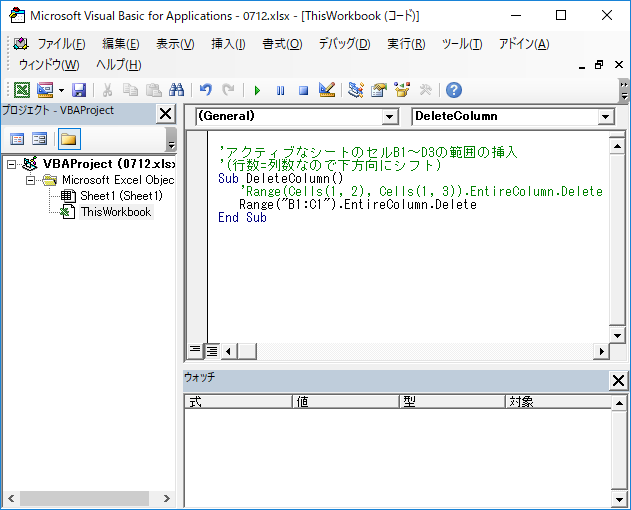Click the Reset stop icon
631x510 pixels.
(304, 90)
